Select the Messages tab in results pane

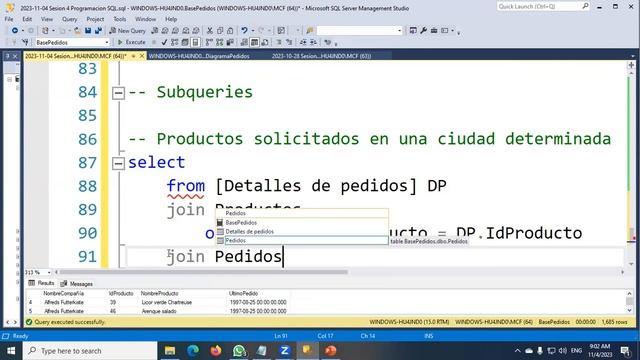pos(77,284)
